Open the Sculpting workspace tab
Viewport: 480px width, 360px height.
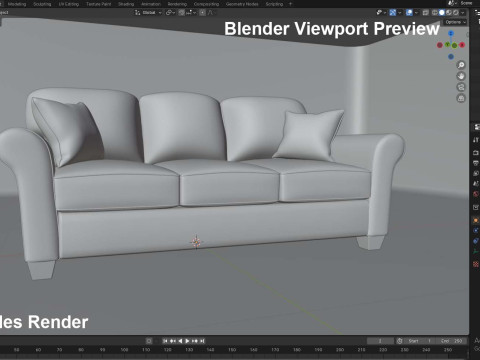[x=42, y=4]
